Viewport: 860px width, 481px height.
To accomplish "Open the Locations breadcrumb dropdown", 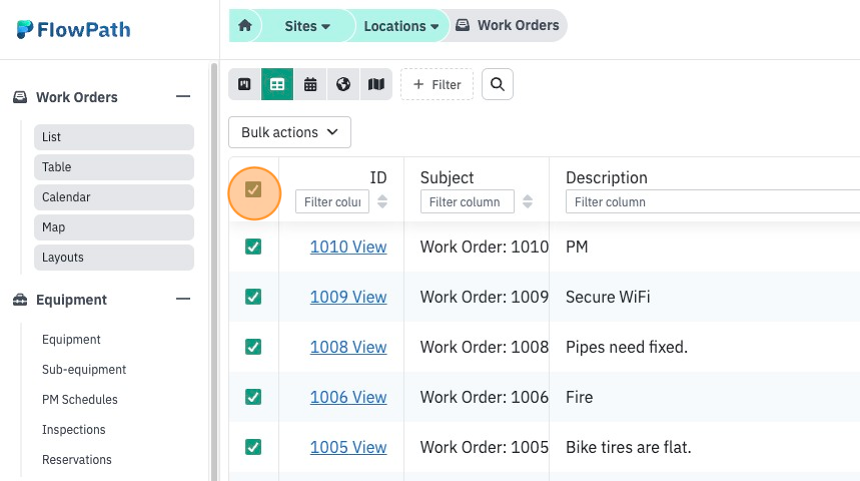I will point(401,26).
